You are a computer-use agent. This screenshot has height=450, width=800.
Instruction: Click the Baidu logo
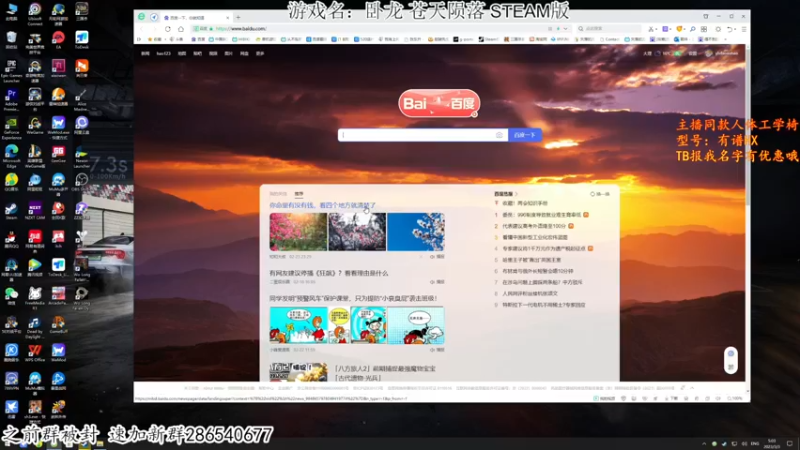click(x=439, y=104)
